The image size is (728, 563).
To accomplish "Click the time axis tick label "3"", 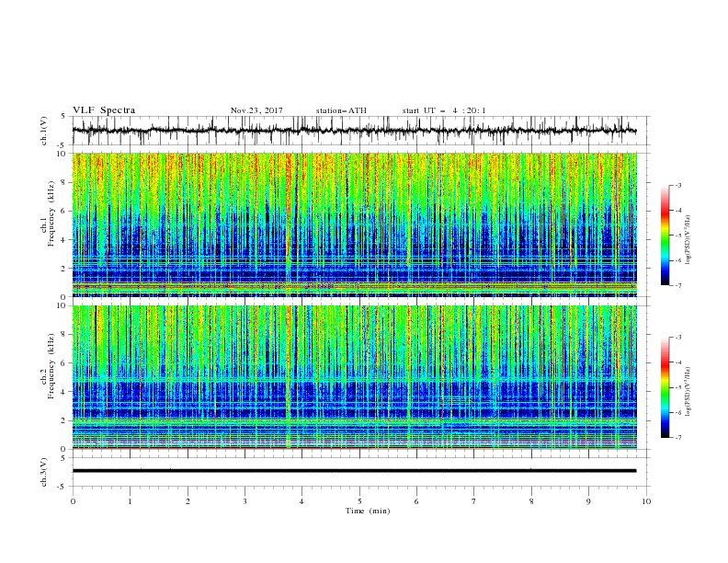I will click(245, 501).
